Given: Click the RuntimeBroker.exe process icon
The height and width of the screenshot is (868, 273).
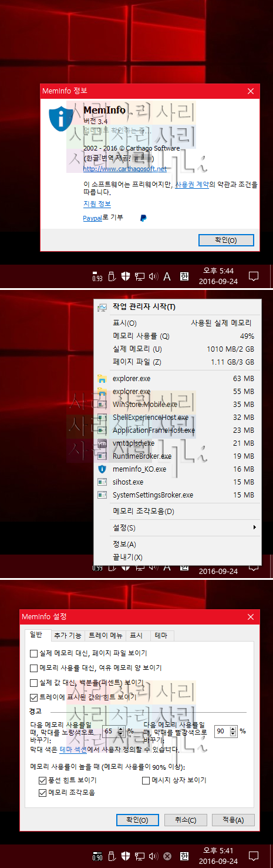Looking at the screenshot, I should pyautogui.click(x=102, y=456).
